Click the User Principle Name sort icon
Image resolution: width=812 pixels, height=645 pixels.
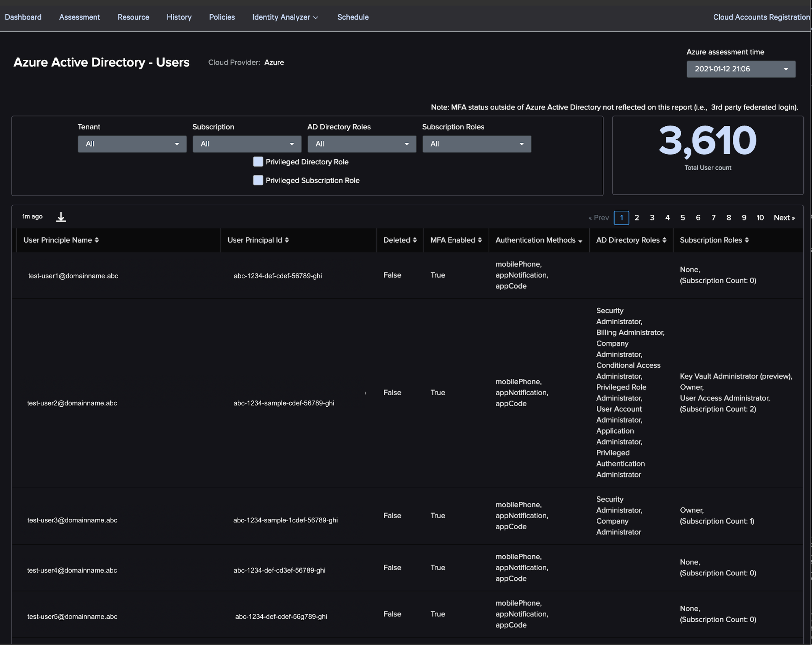coord(97,239)
